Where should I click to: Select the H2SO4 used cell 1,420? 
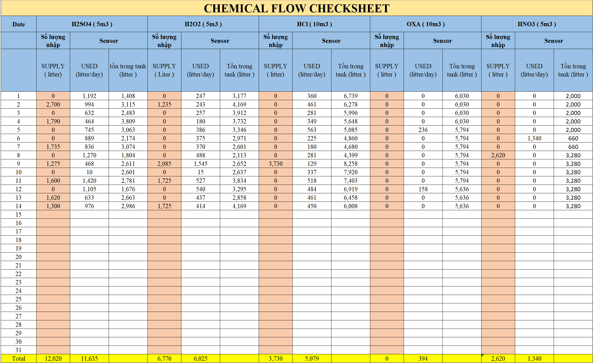[x=89, y=181]
